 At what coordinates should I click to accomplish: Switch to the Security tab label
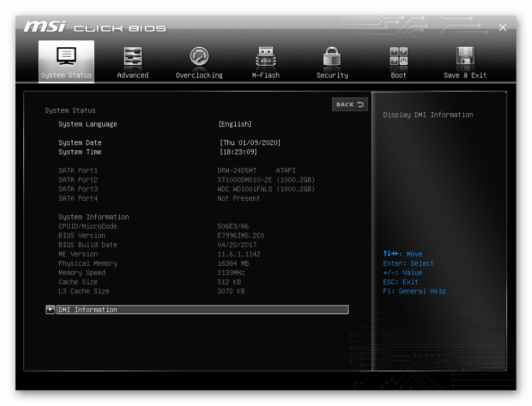332,75
